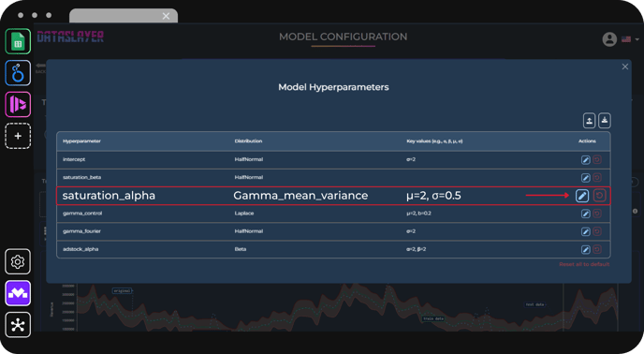
Task: Click the user account avatar
Action: (x=609, y=39)
